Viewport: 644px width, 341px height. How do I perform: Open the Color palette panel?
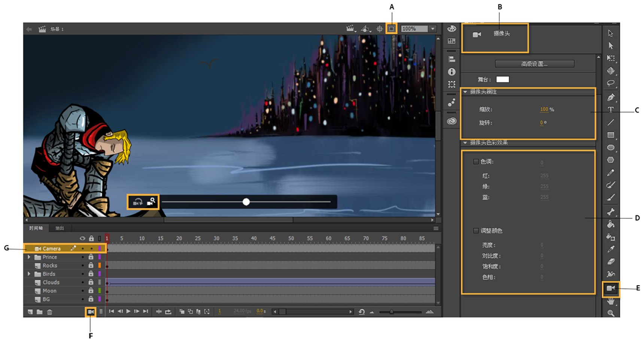pyautogui.click(x=452, y=28)
